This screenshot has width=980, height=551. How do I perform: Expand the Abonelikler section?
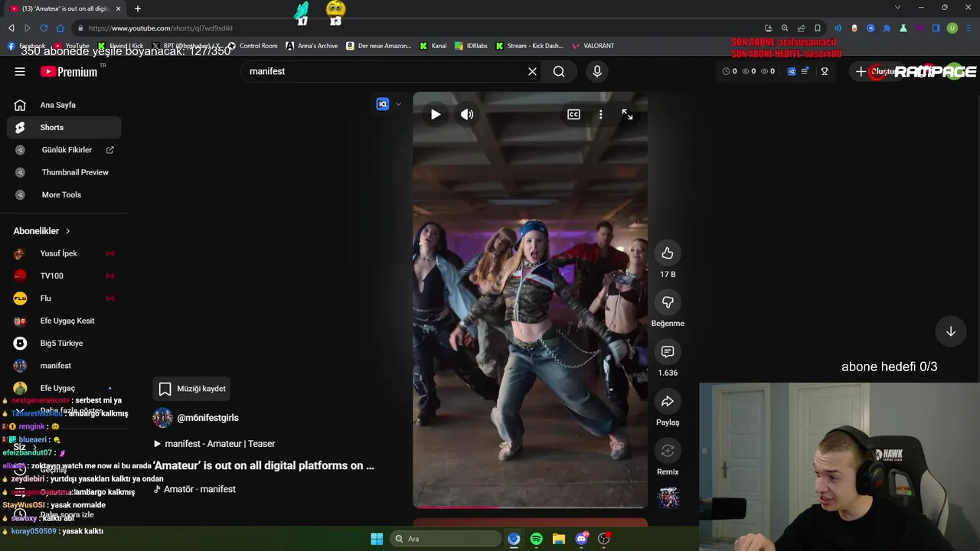pos(42,231)
